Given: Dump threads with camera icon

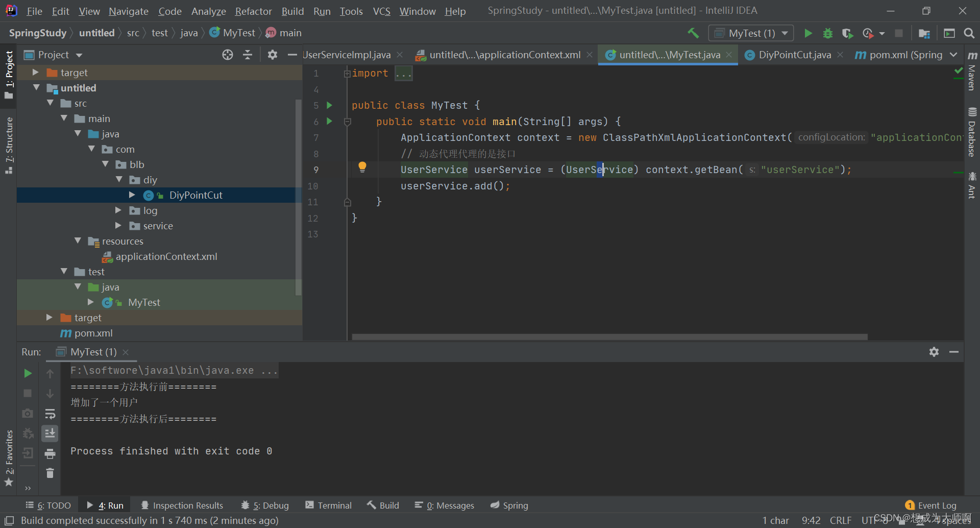Looking at the screenshot, I should coord(28,413).
